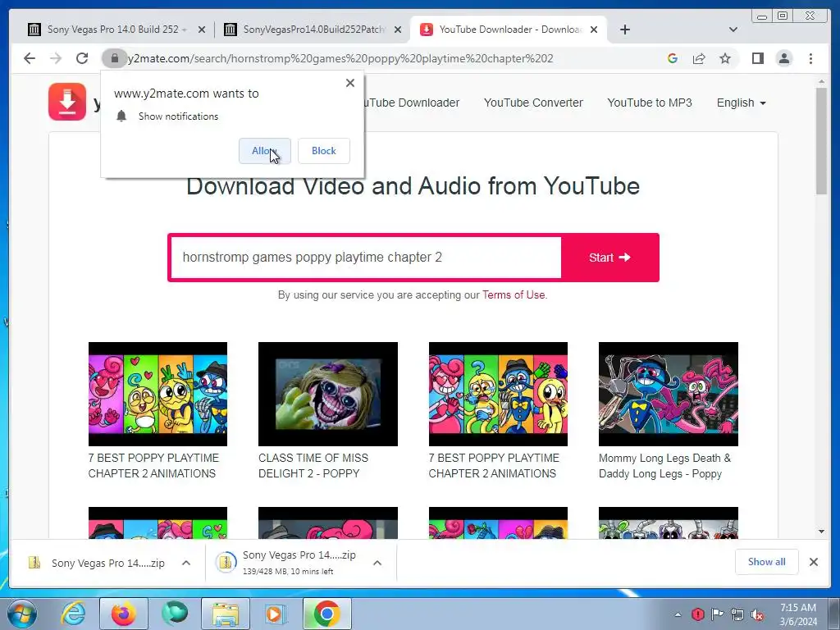The width and height of the screenshot is (840, 630).
Task: Expand options for completed zip download
Action: [186, 563]
